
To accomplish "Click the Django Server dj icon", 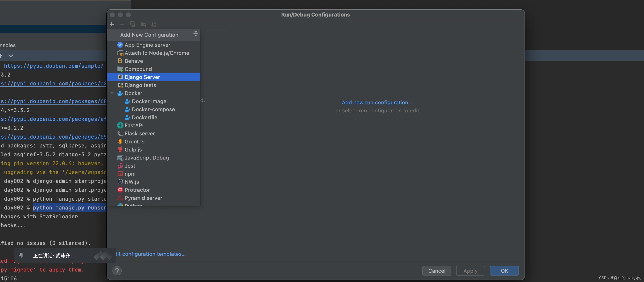I will [x=120, y=77].
